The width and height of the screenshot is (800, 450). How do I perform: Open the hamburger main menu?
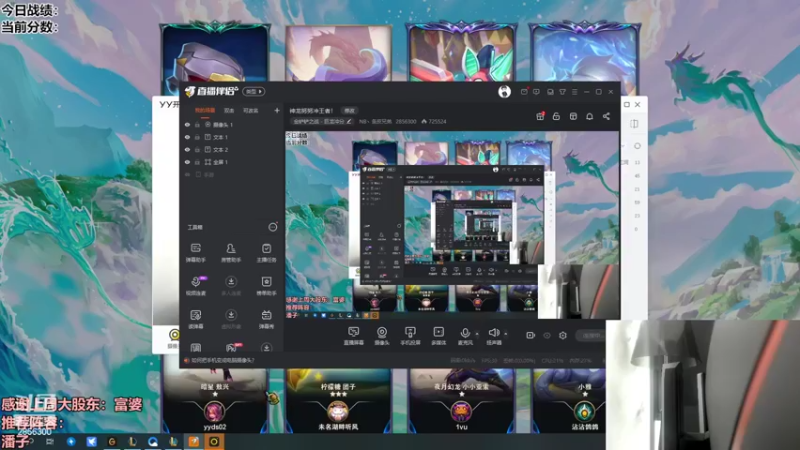tap(574, 92)
